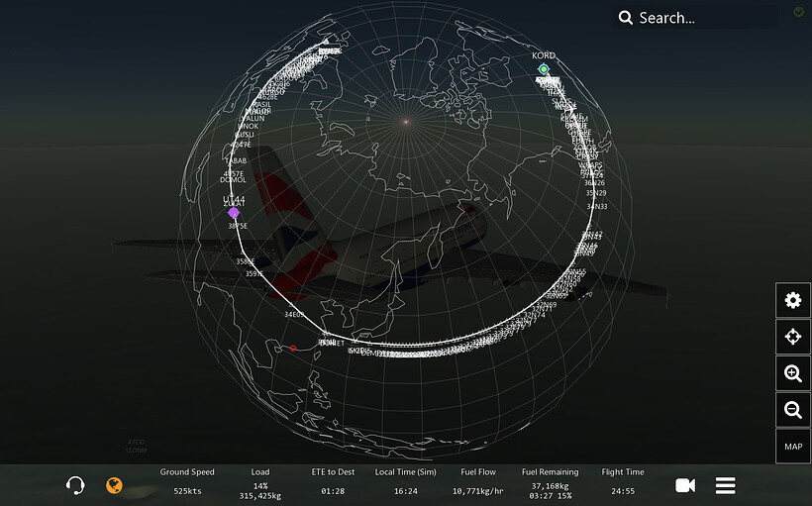
Task: Click the green status checkmark
Action: pyautogui.click(x=799, y=12)
